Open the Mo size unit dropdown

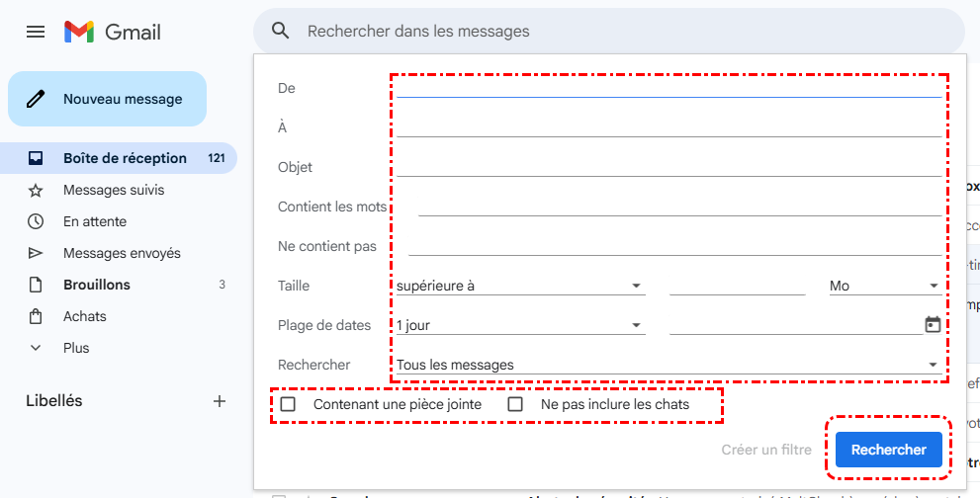(x=885, y=286)
